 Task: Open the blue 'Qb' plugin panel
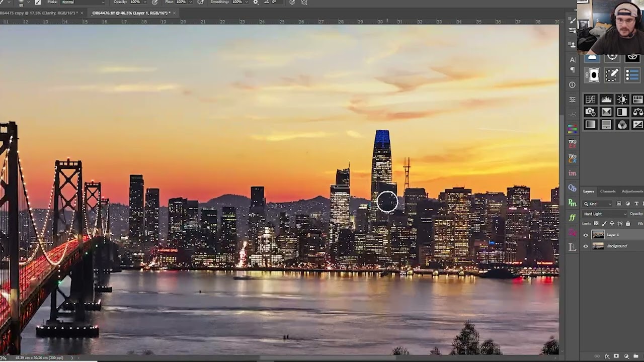[x=572, y=188]
